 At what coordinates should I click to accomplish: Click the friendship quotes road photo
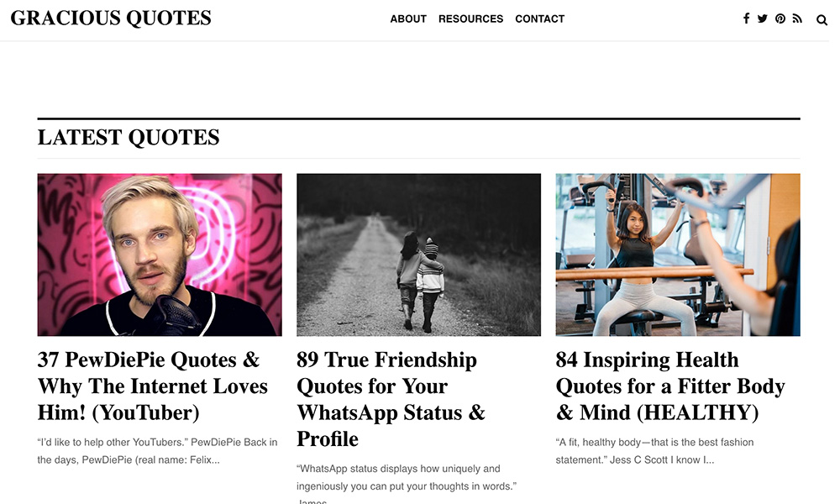pyautogui.click(x=418, y=255)
